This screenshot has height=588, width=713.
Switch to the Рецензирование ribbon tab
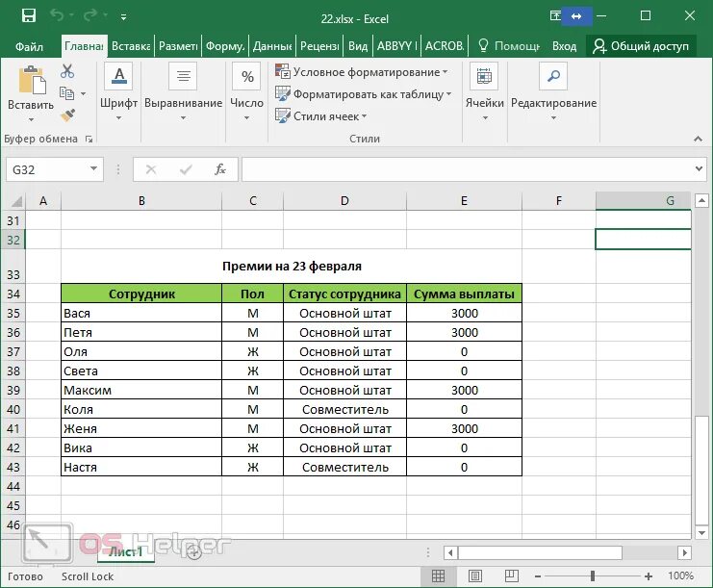319,46
